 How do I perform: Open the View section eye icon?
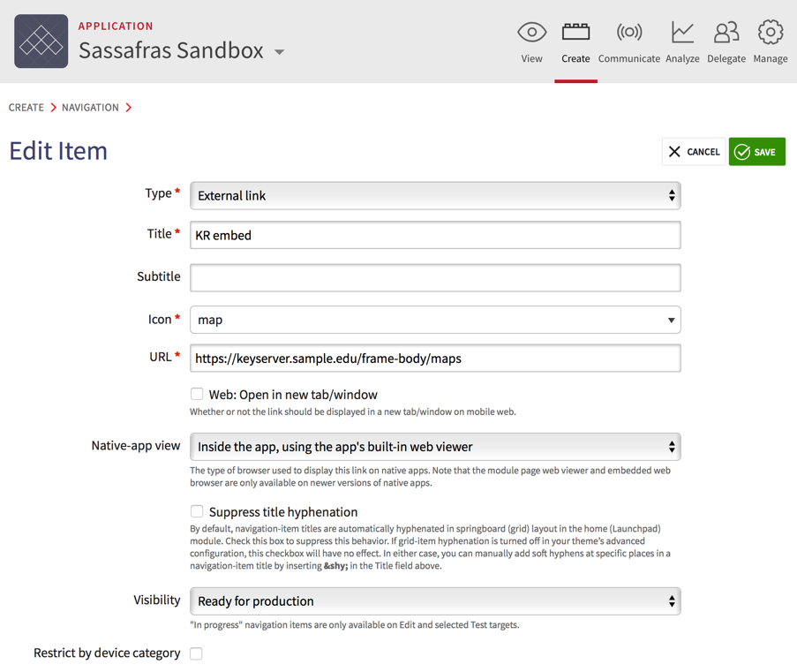click(531, 33)
